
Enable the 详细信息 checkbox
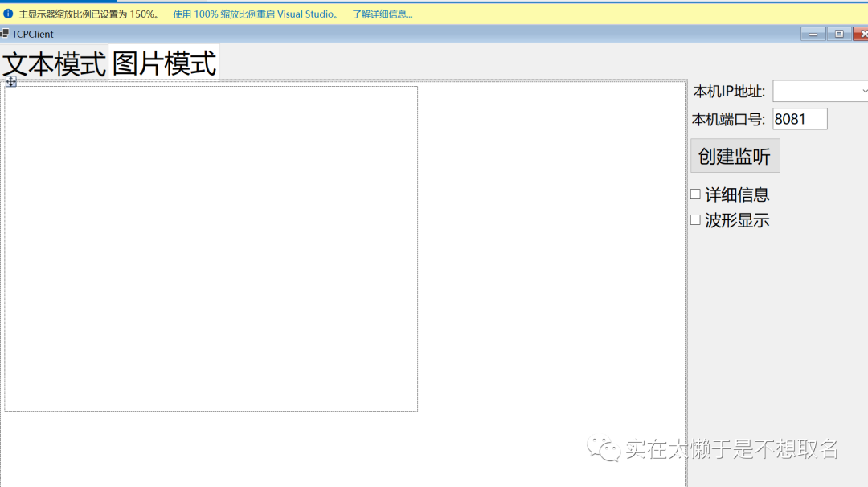click(696, 194)
